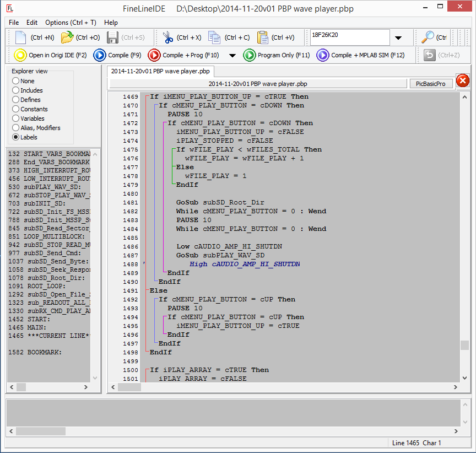The height and width of the screenshot is (453, 476).
Task: Close the document with the red X icon
Action: pyautogui.click(x=463, y=80)
